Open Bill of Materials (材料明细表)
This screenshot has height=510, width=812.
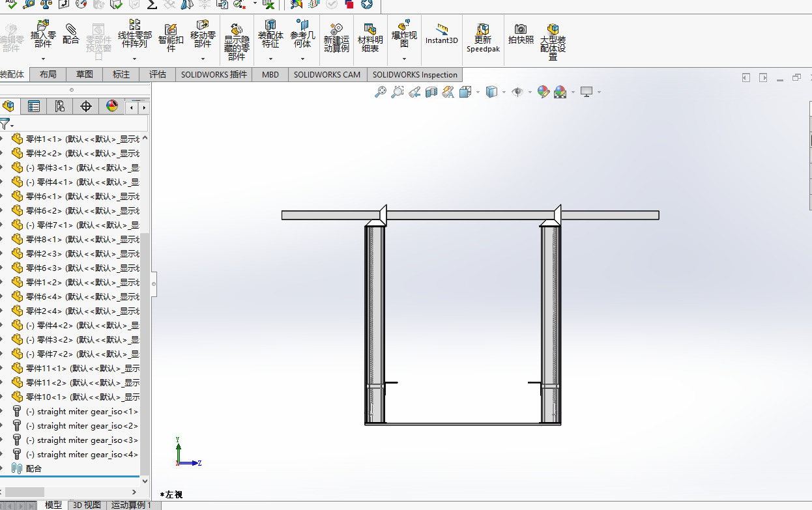[370, 38]
